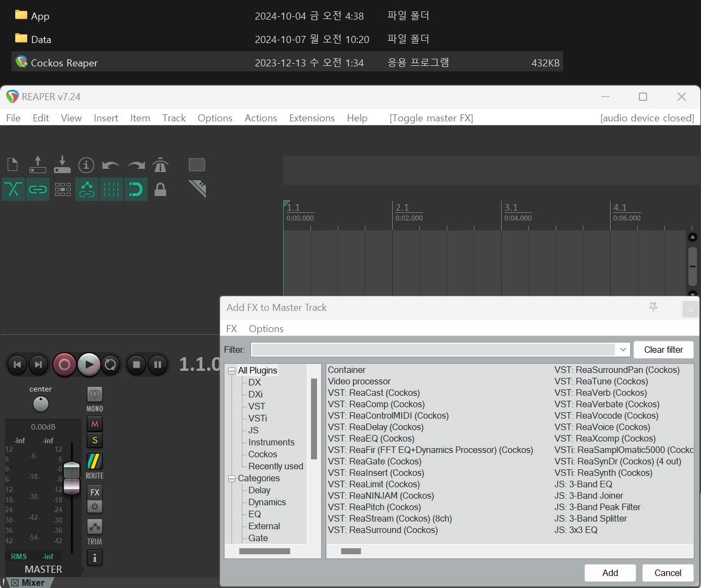Image resolution: width=701 pixels, height=588 pixels.
Task: Open the Extensions menu
Action: click(x=312, y=118)
